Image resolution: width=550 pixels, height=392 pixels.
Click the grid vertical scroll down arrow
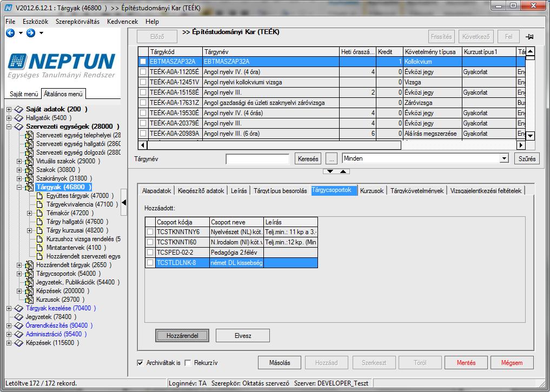[x=530, y=136]
